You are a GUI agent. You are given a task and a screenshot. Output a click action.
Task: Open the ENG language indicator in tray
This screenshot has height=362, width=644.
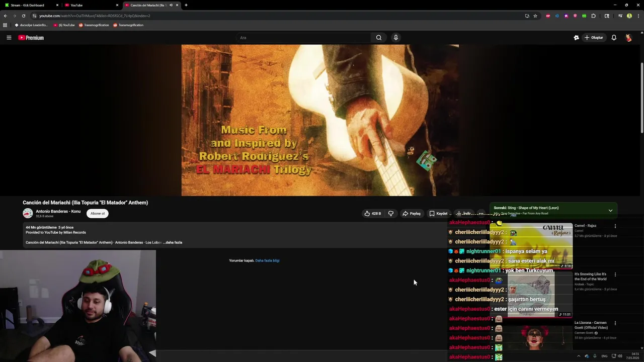[604, 356]
